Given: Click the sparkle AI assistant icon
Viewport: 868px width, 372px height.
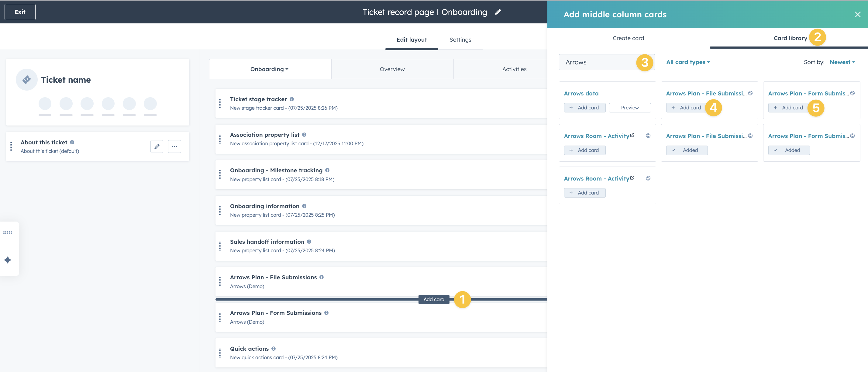Looking at the screenshot, I should click(x=8, y=260).
